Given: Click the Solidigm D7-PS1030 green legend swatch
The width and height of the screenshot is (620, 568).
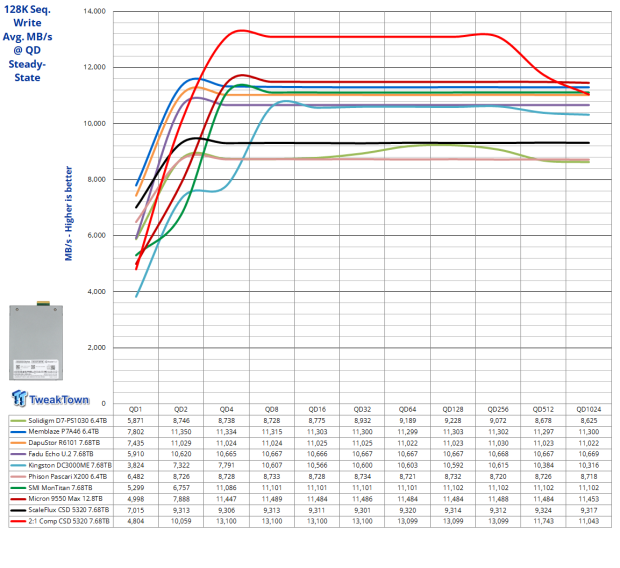Looking at the screenshot, I should click(19, 421).
